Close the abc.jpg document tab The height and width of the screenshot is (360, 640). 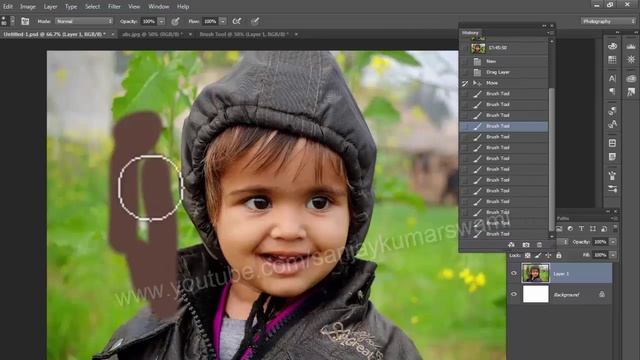pyautogui.click(x=190, y=34)
